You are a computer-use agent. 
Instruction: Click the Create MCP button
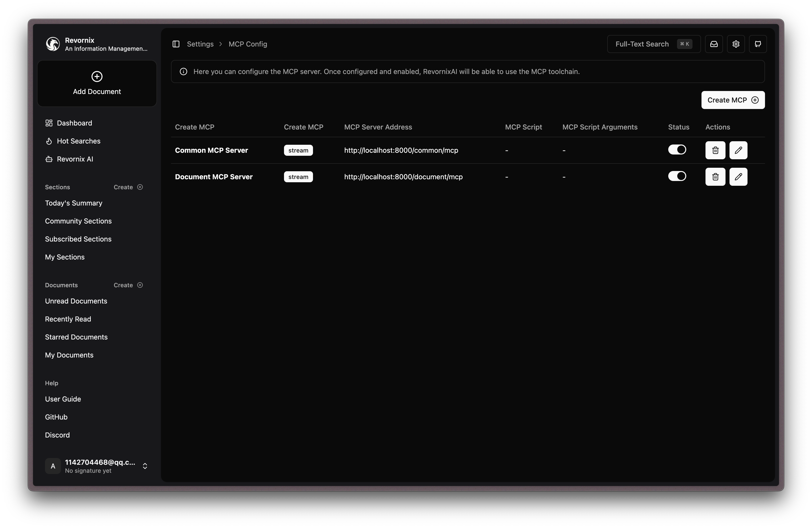(x=733, y=100)
